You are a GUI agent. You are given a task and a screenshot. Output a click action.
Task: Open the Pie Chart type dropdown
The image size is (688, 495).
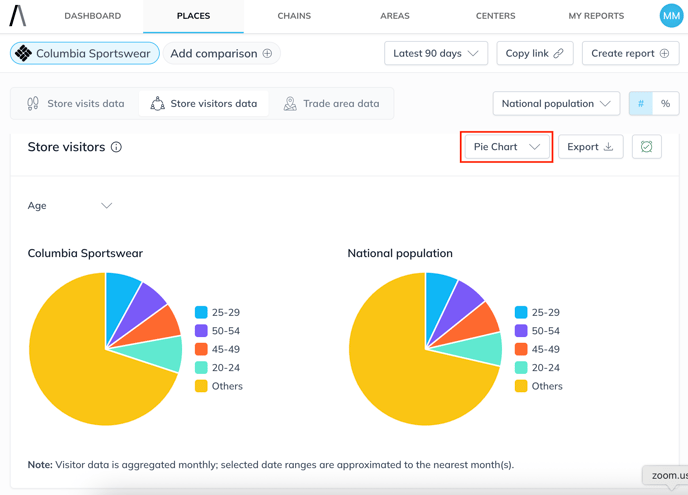[x=507, y=147]
